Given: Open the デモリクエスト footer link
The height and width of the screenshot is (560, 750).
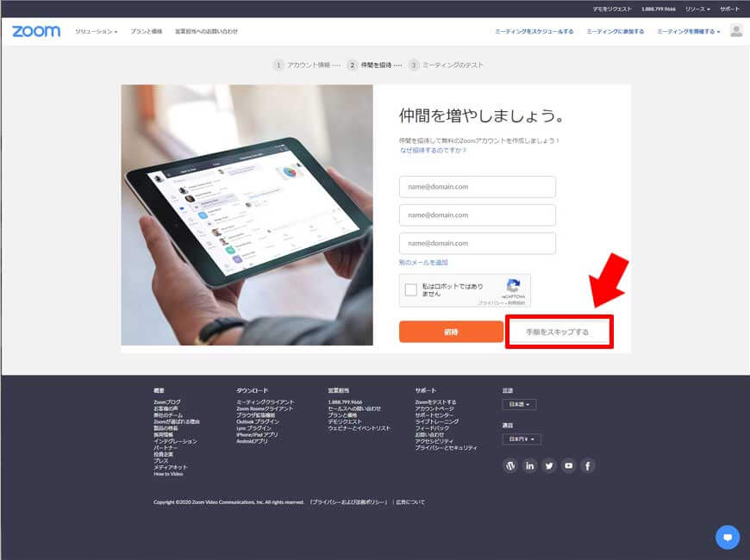Looking at the screenshot, I should (345, 422).
